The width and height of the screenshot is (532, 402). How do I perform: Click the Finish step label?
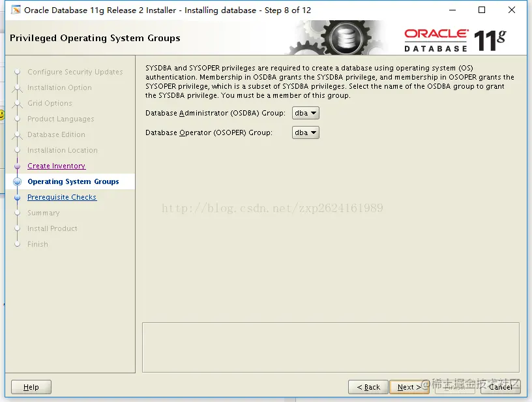38,244
